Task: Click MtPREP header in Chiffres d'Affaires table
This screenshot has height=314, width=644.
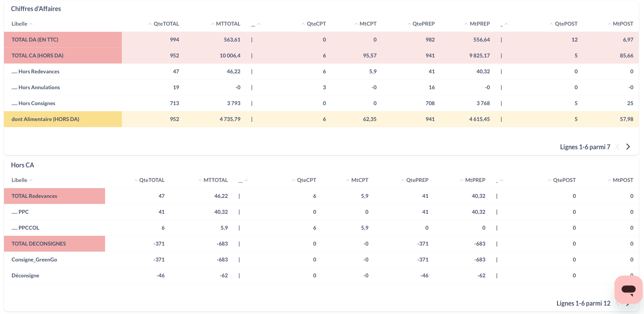Action: click(x=479, y=24)
